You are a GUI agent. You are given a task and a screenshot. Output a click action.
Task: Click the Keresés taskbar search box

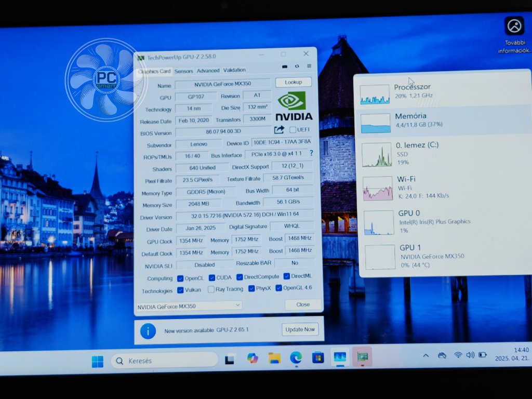(165, 361)
